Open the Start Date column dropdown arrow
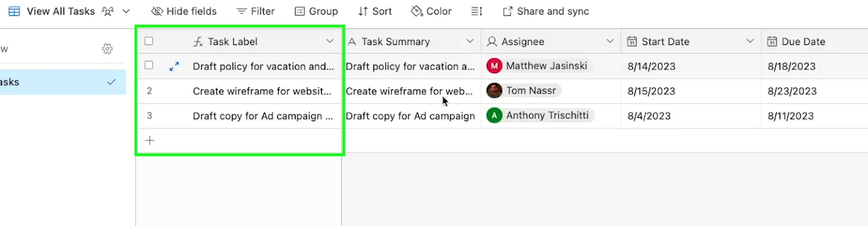This screenshot has height=226, width=868. click(750, 41)
